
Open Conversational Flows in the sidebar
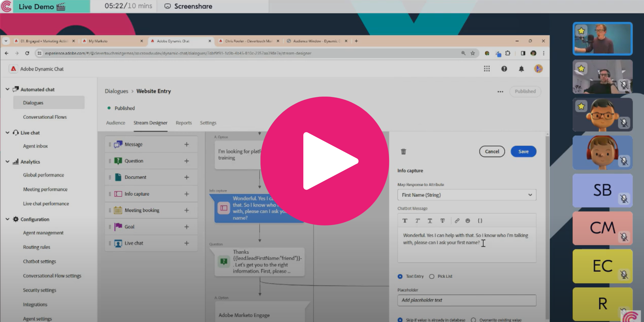pyautogui.click(x=45, y=117)
